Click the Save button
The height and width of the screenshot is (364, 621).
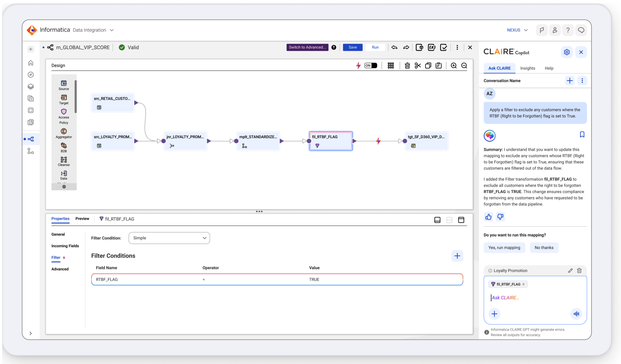click(353, 47)
